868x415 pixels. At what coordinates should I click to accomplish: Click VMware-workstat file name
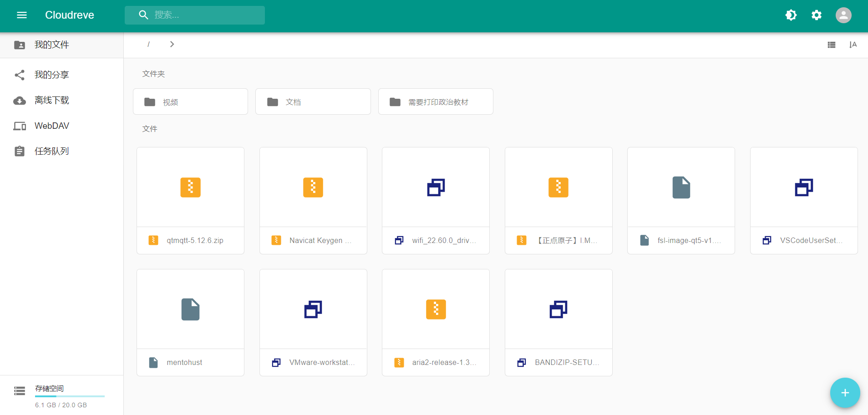click(322, 362)
